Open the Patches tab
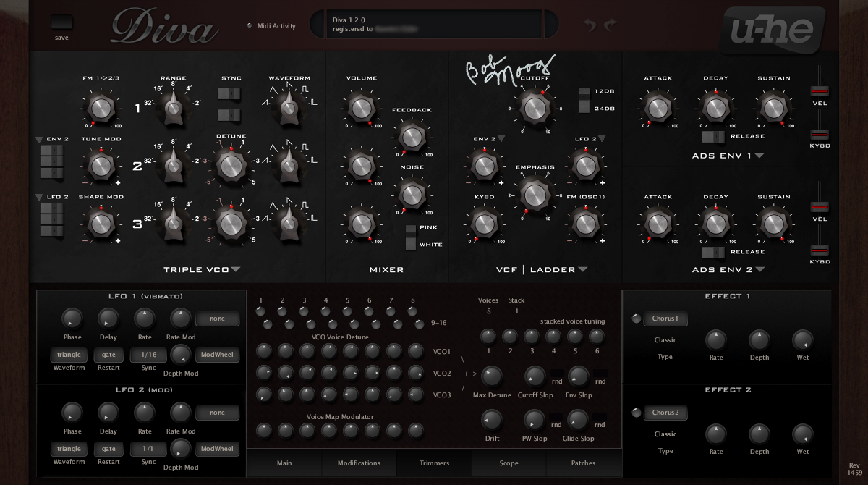Viewport: 868px width, 485px height. [x=584, y=463]
